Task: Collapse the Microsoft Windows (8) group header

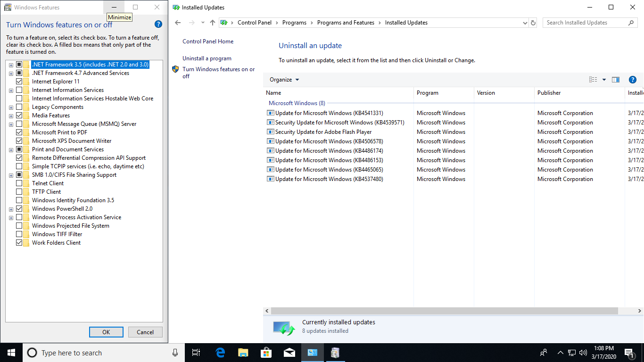Action: point(297,103)
